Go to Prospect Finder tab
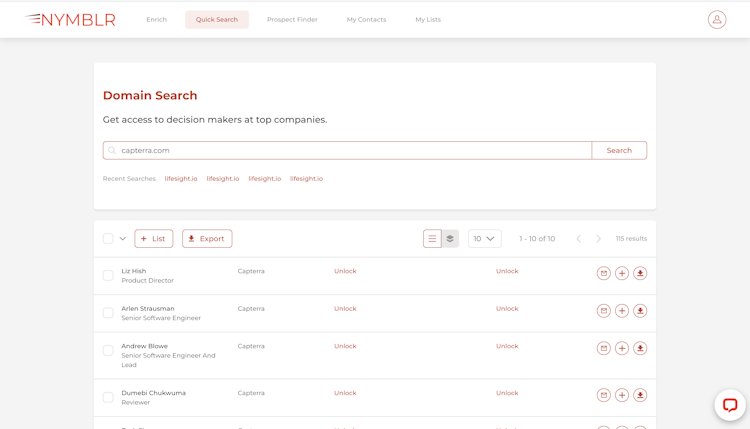Screen dimensions: 750x429 click(x=292, y=20)
